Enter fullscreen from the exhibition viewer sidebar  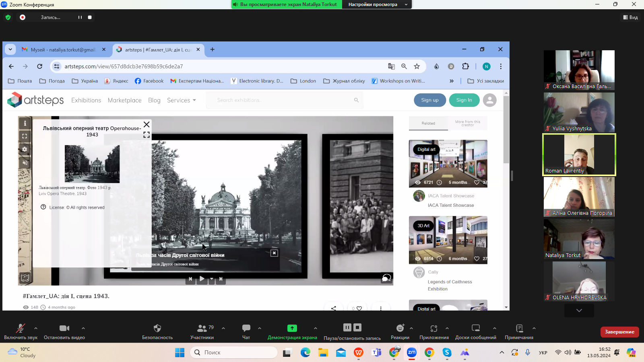25,136
